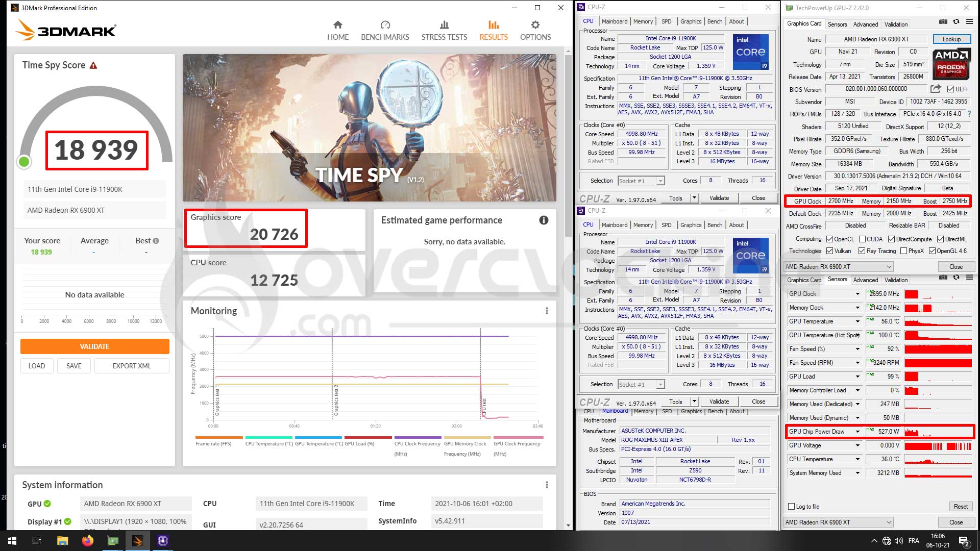
Task: Enable the Log to file checkbox
Action: point(792,507)
